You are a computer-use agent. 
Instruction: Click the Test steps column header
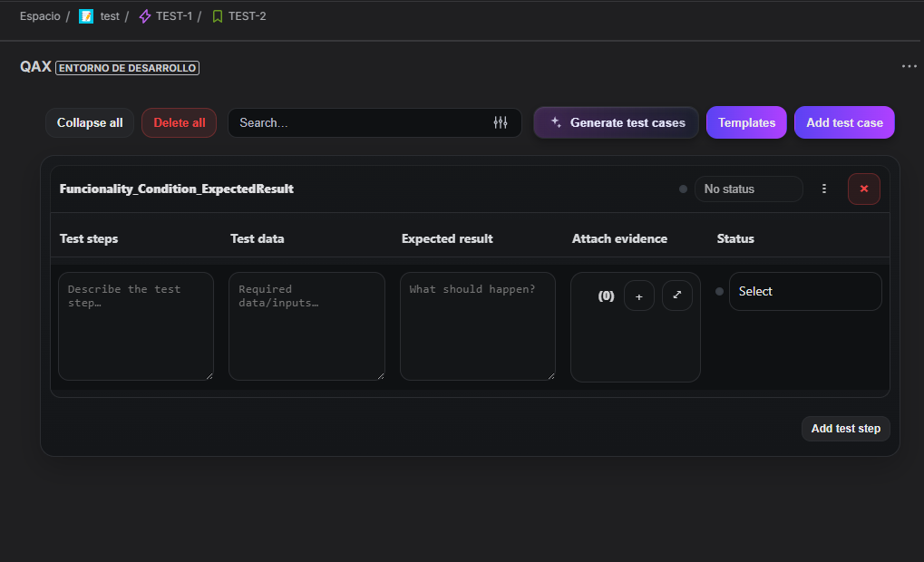click(89, 238)
